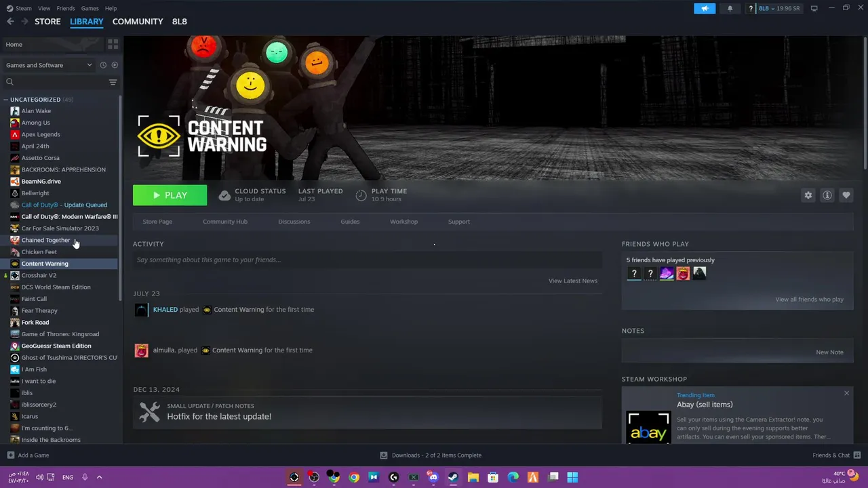Click the cloud status icon
The height and width of the screenshot is (488, 868).
click(224, 195)
